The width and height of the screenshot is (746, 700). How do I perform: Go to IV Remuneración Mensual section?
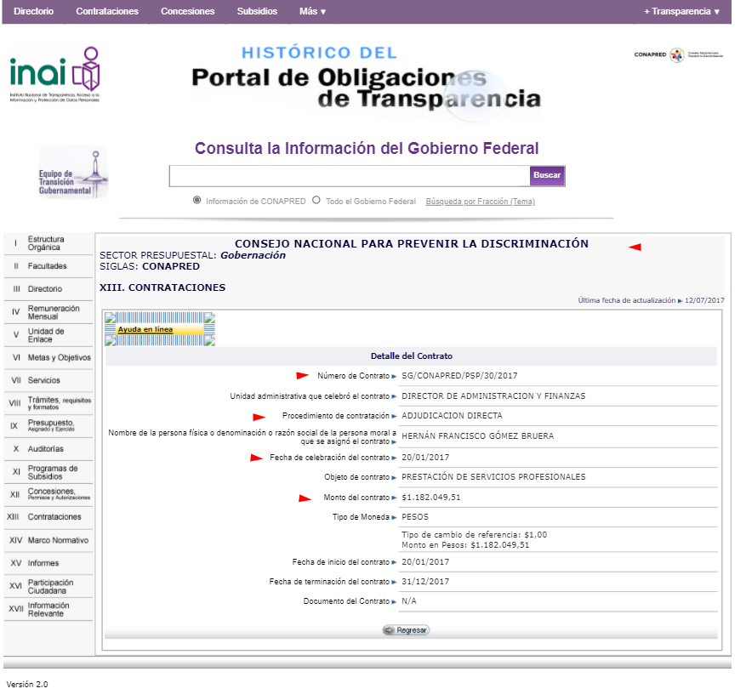pos(48,312)
